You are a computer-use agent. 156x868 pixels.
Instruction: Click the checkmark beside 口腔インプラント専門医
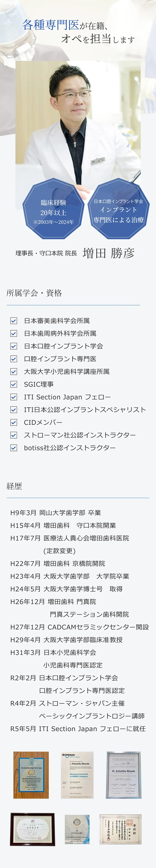pyautogui.click(x=13, y=359)
